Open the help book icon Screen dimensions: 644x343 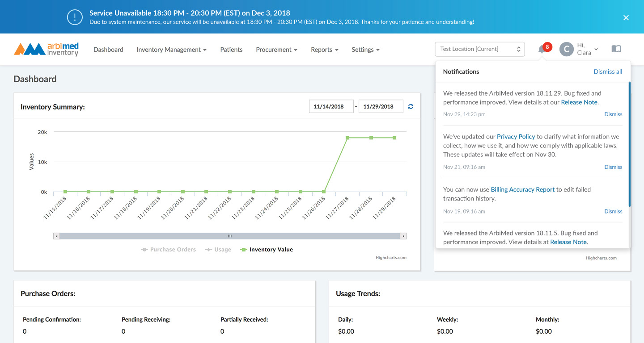[616, 49]
